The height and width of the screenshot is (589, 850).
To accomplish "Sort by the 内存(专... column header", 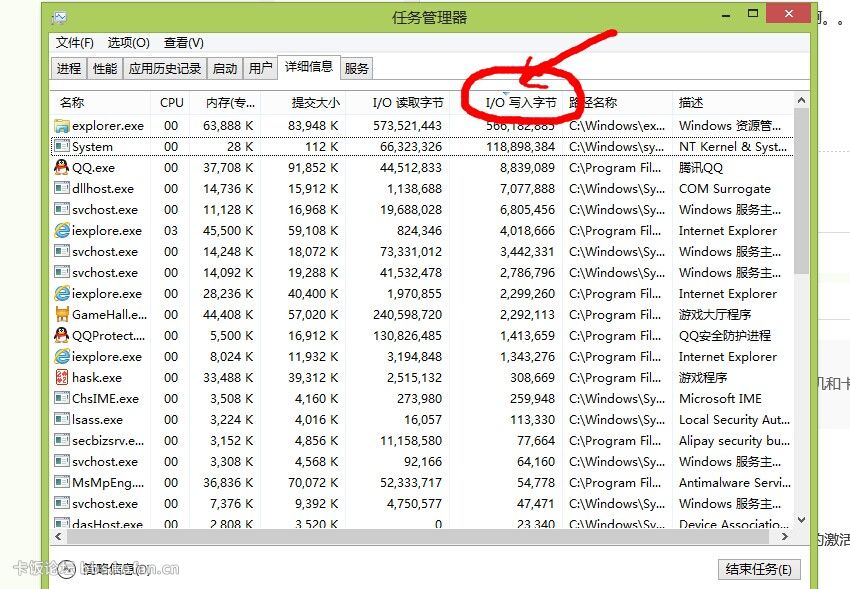I will coord(226,102).
